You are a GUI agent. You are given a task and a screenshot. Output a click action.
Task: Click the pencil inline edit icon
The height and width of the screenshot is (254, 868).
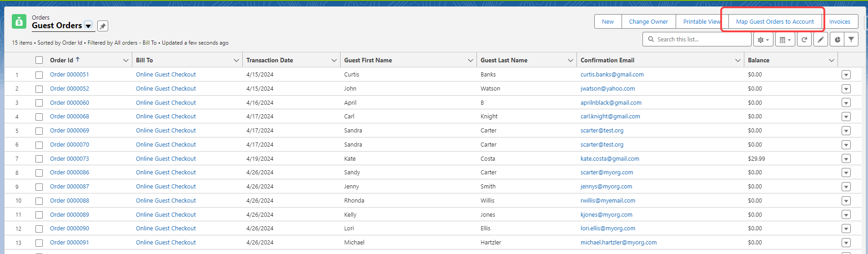(x=820, y=40)
